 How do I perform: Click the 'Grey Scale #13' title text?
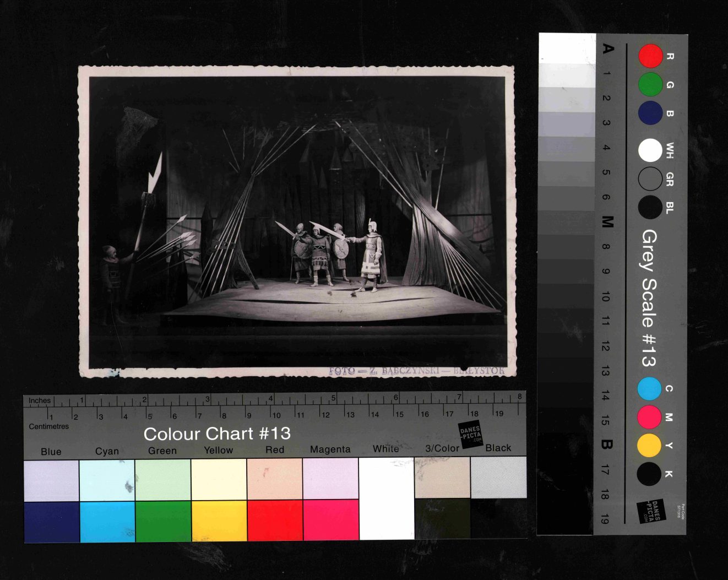coord(649,298)
